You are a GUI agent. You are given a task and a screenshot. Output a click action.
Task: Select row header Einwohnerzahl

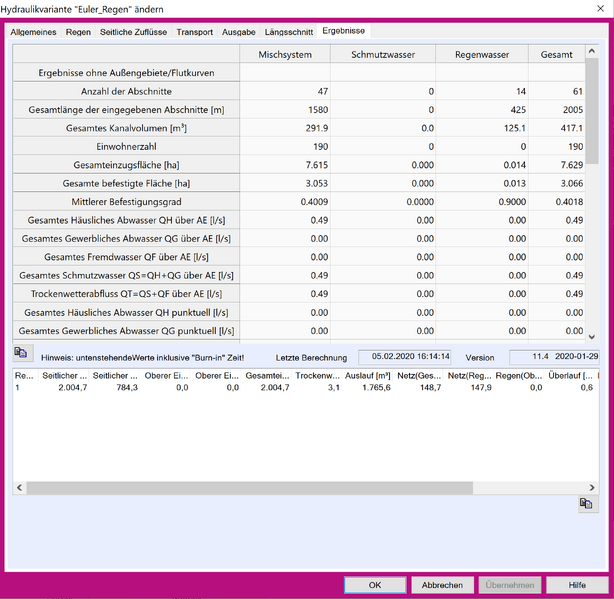pos(126,146)
